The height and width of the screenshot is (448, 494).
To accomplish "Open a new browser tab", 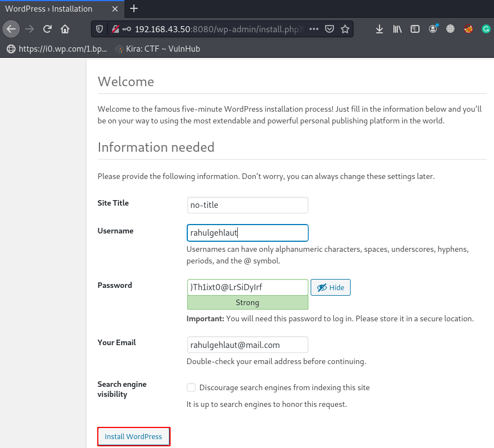I will 134,8.
